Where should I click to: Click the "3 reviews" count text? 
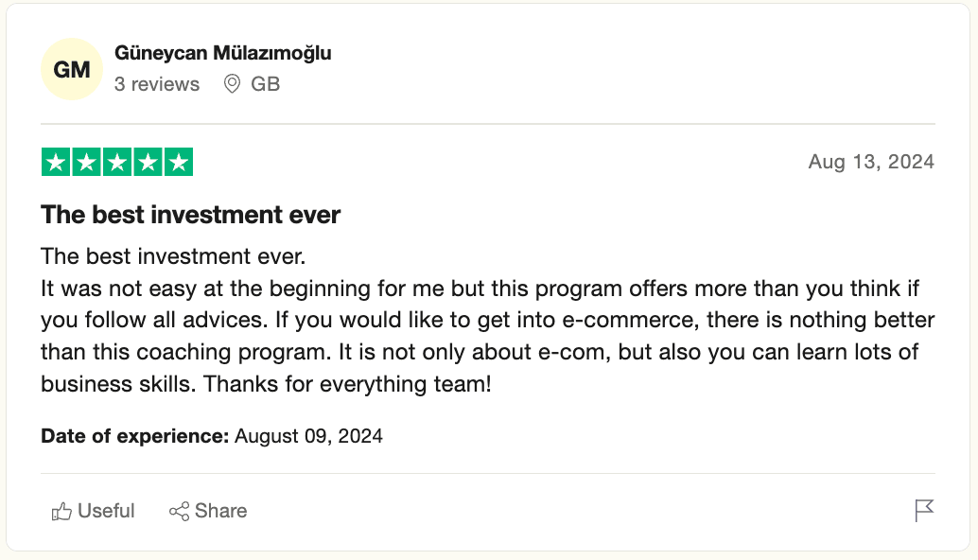[157, 84]
